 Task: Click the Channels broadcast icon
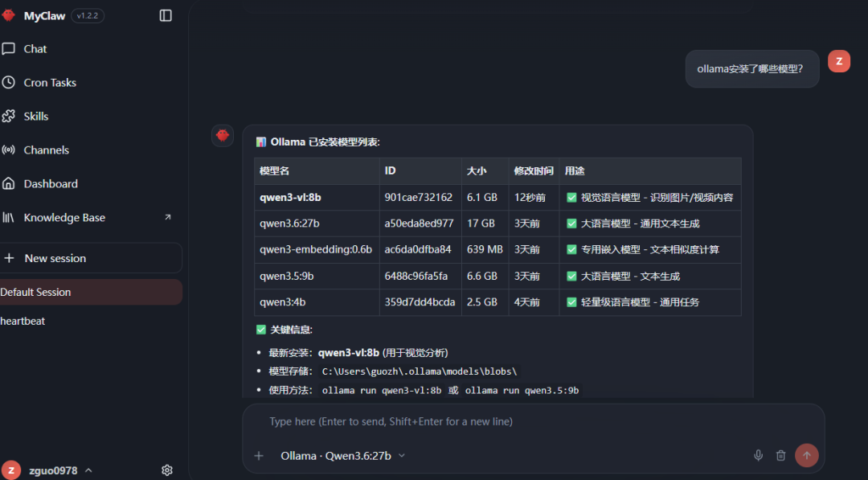[x=8, y=150]
